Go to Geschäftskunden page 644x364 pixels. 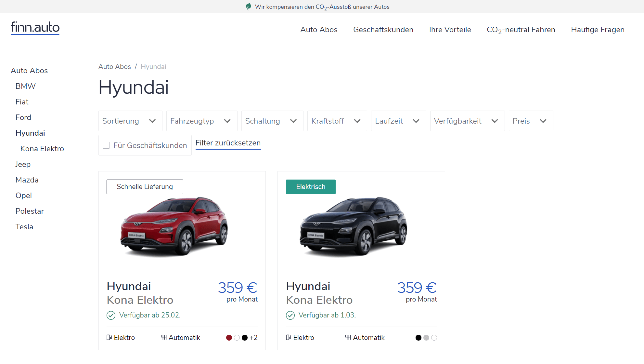[x=383, y=30]
